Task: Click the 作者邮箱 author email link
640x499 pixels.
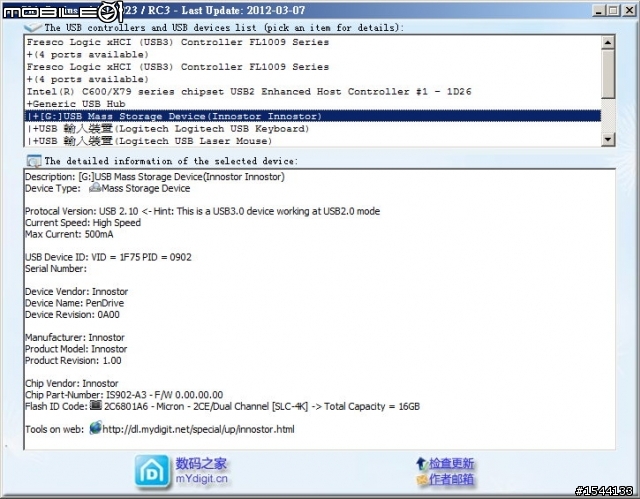Action: click(x=451, y=479)
